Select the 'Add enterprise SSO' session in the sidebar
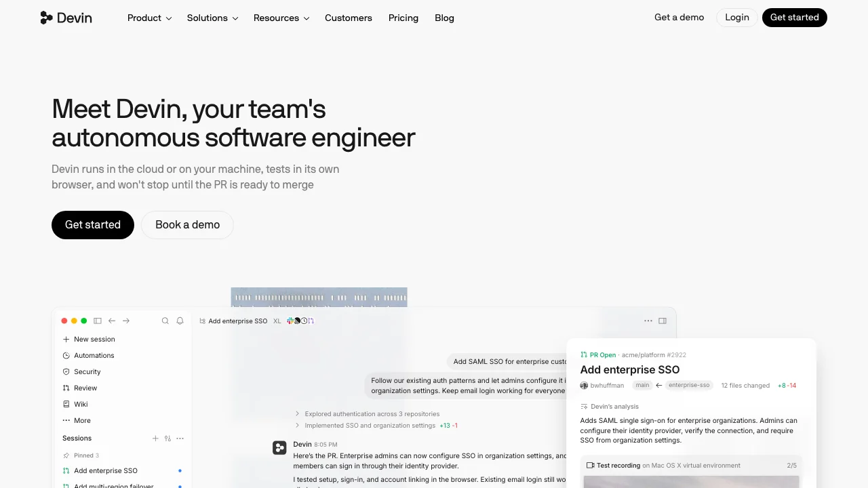Screen dimensions: 868x488 [122, 470]
